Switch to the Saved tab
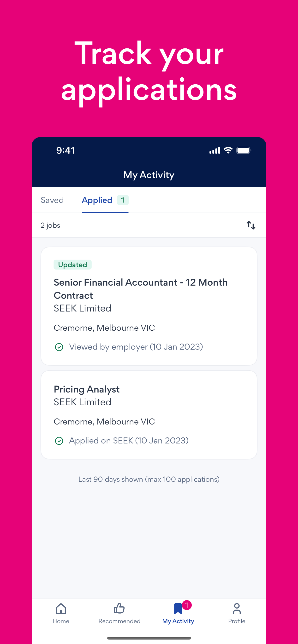The image size is (298, 644). (52, 200)
